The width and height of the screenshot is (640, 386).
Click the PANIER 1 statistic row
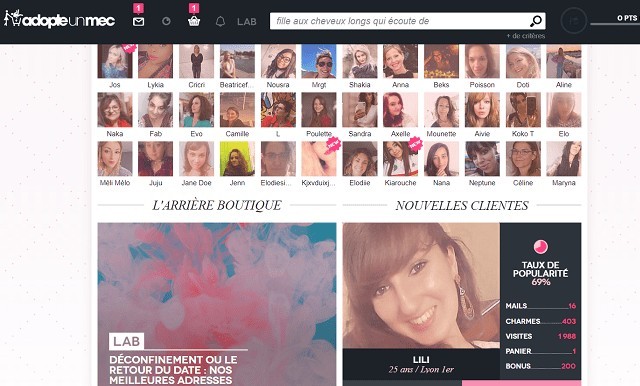pyautogui.click(x=540, y=351)
